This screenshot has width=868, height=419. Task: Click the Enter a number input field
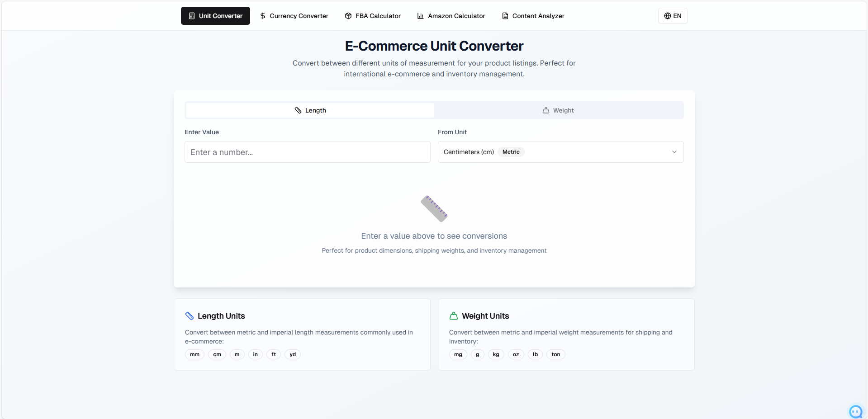pyautogui.click(x=307, y=152)
